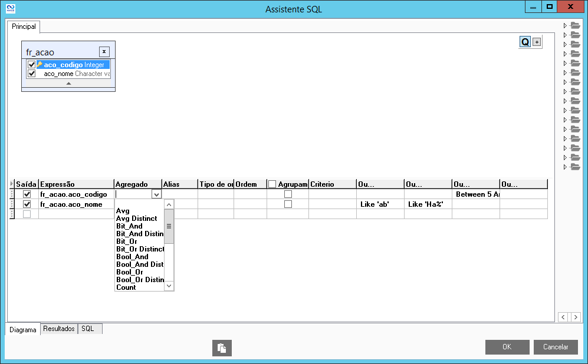Click the key icon beside aco_codigo
The width and height of the screenshot is (588, 364).
click(40, 65)
